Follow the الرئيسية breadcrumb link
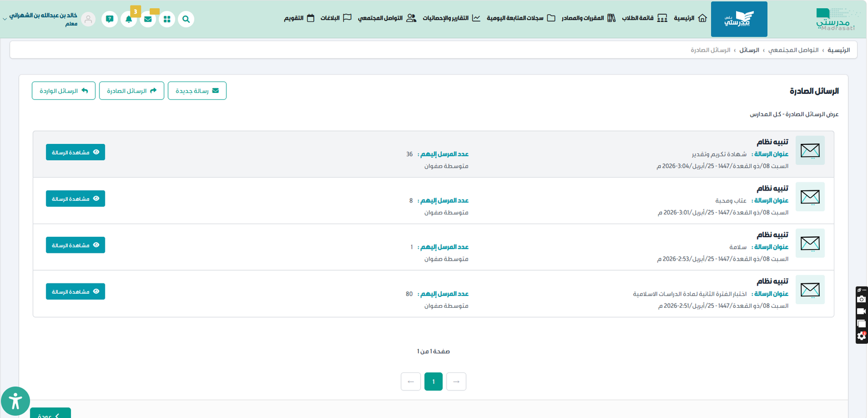 pyautogui.click(x=839, y=50)
